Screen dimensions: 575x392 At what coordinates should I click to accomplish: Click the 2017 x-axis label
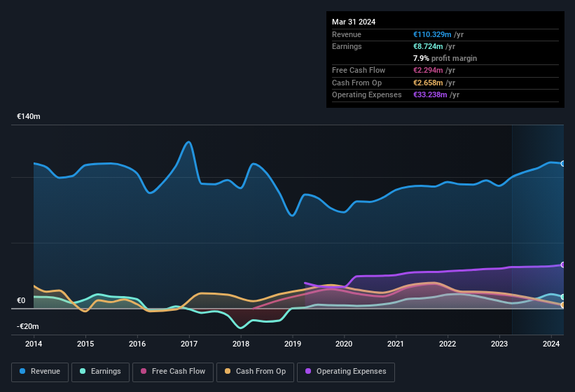click(x=189, y=344)
